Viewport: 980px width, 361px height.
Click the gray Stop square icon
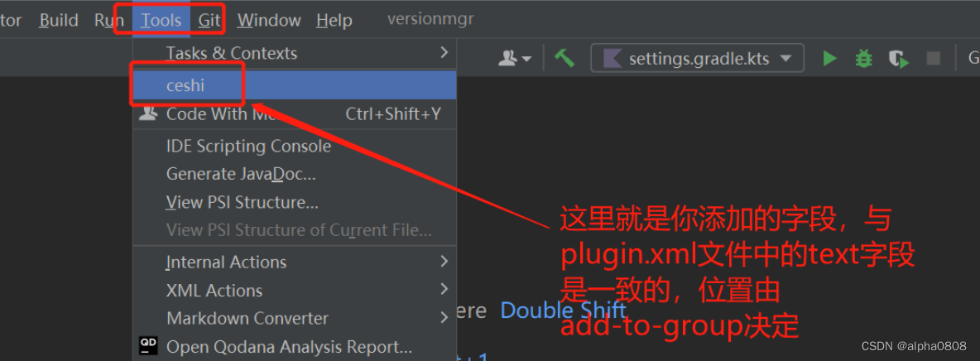933,59
